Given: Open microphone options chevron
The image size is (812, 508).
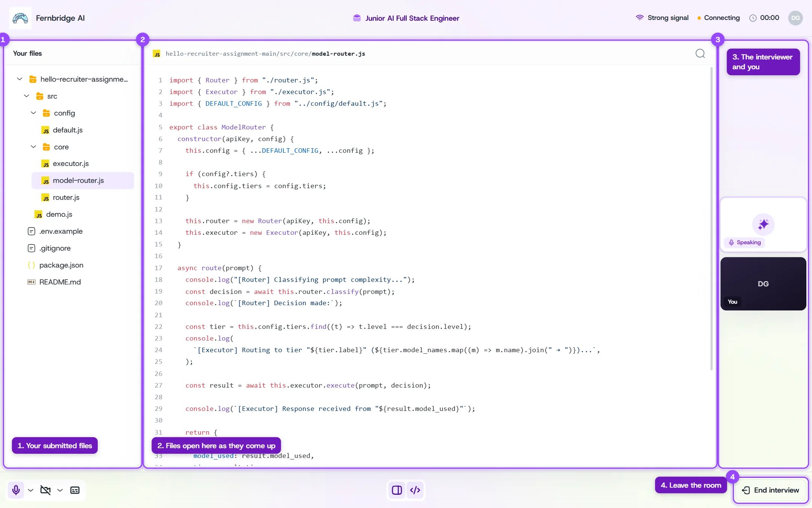Looking at the screenshot, I should (31, 490).
